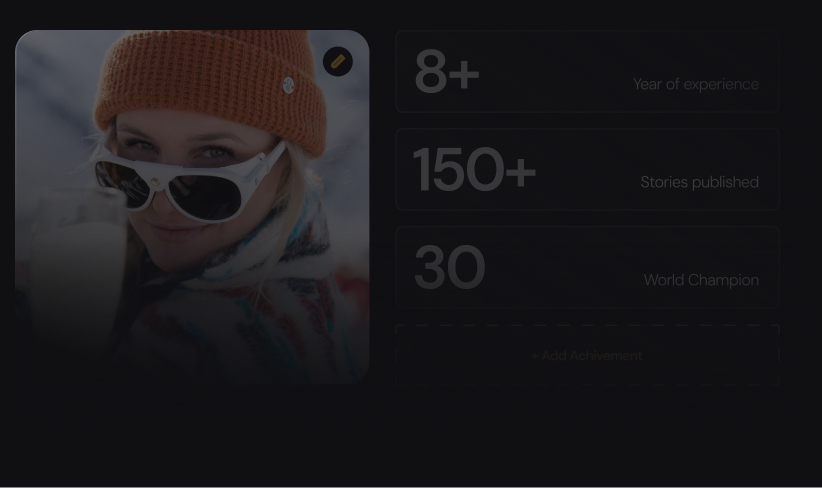Click the plus symbol after 150
Image resolution: width=822 pixels, height=488 pixels.
521,172
